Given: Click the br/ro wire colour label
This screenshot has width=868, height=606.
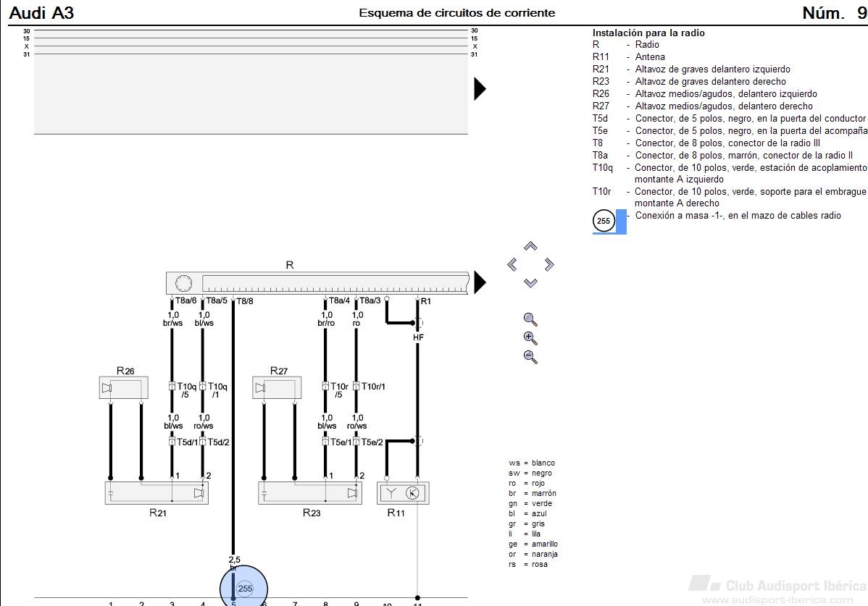Looking at the screenshot, I should 326,323.
